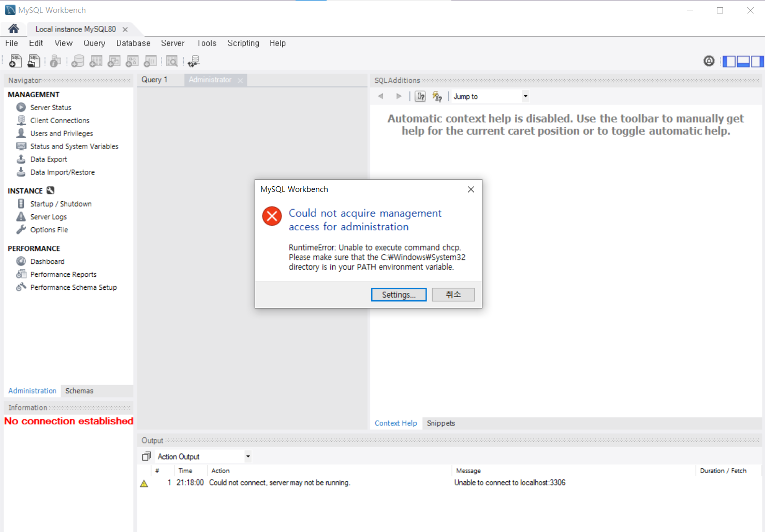The height and width of the screenshot is (532, 765).
Task: Select the Administrator tab
Action: [210, 80]
